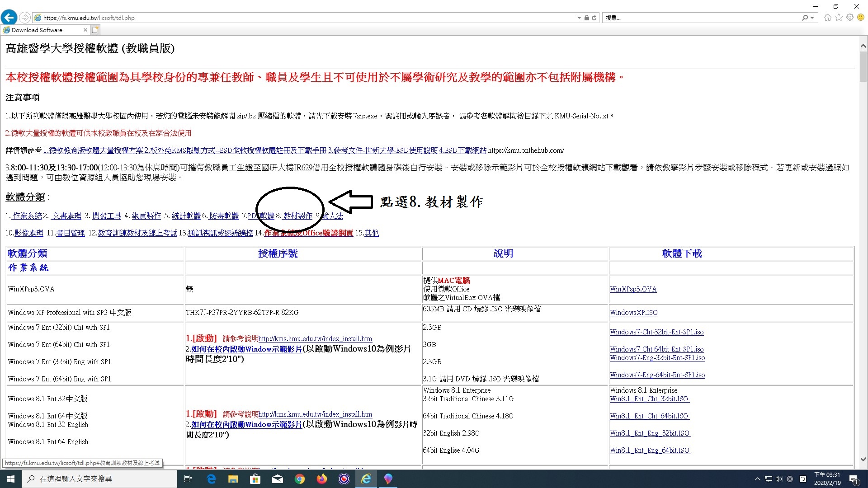The image size is (868, 488).
Task: Open the colorful balloon app on taskbar
Action: click(x=388, y=479)
